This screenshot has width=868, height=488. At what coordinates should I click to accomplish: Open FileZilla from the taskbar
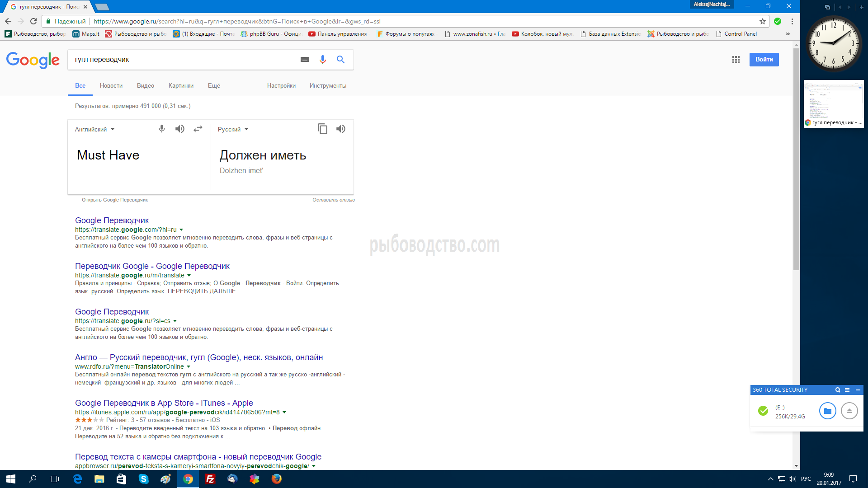click(x=210, y=479)
